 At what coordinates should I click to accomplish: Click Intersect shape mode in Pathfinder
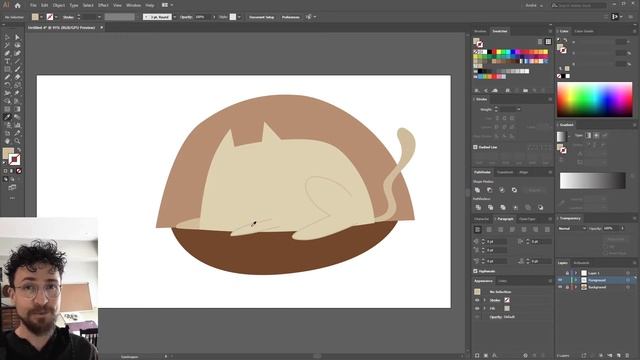coord(502,190)
